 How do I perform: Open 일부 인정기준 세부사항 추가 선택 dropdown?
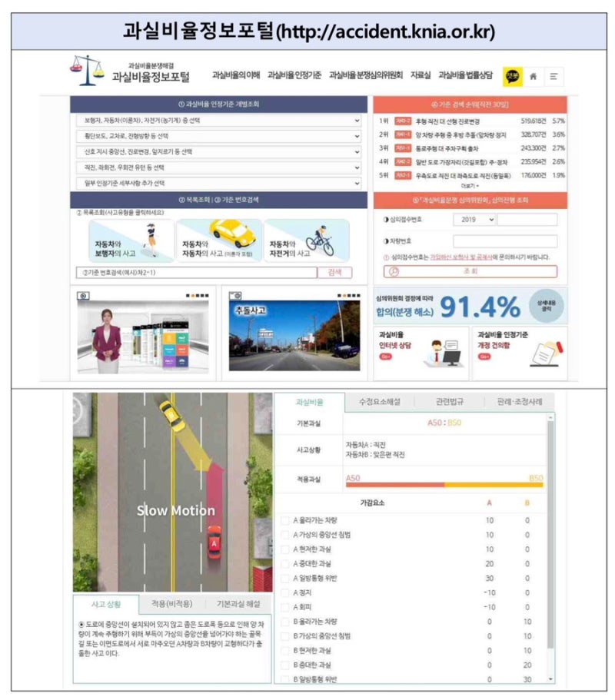pos(218,183)
